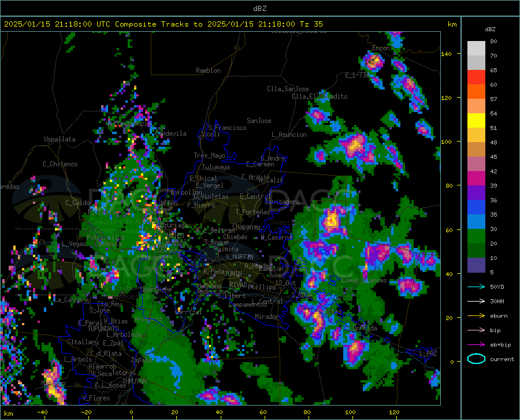Select the dark orange 60-57 dBZ swatch

click(x=476, y=92)
